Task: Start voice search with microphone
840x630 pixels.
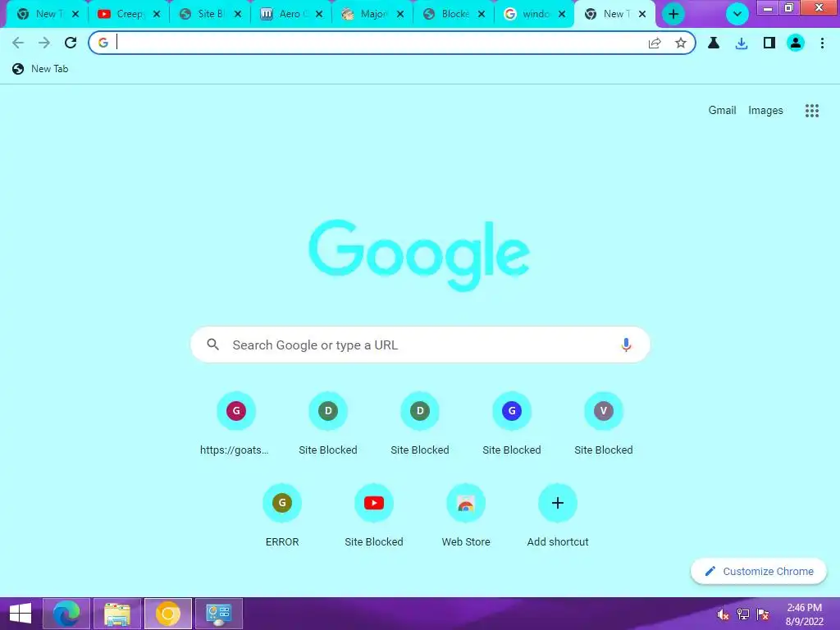Action: [626, 345]
